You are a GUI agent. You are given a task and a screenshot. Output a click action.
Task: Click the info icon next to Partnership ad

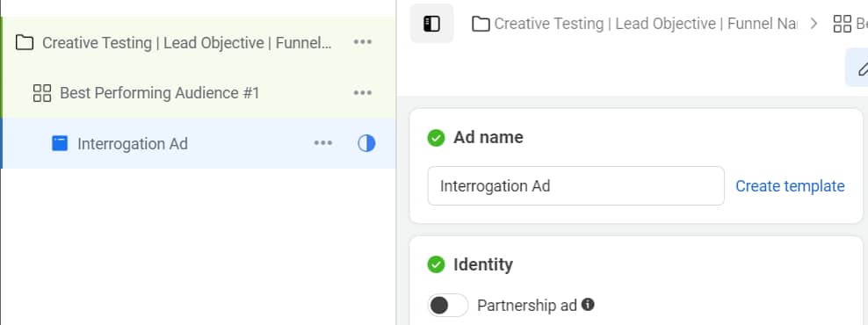[x=589, y=304]
